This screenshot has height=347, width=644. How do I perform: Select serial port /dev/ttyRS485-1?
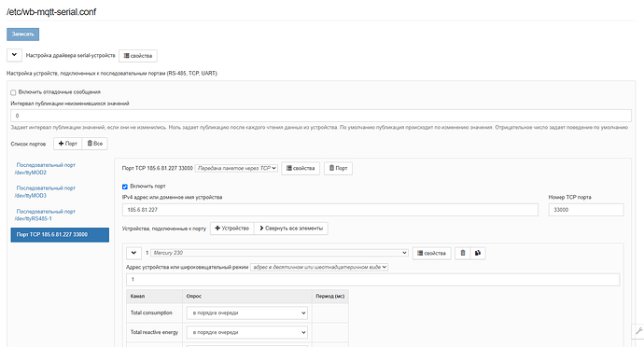click(x=45, y=215)
